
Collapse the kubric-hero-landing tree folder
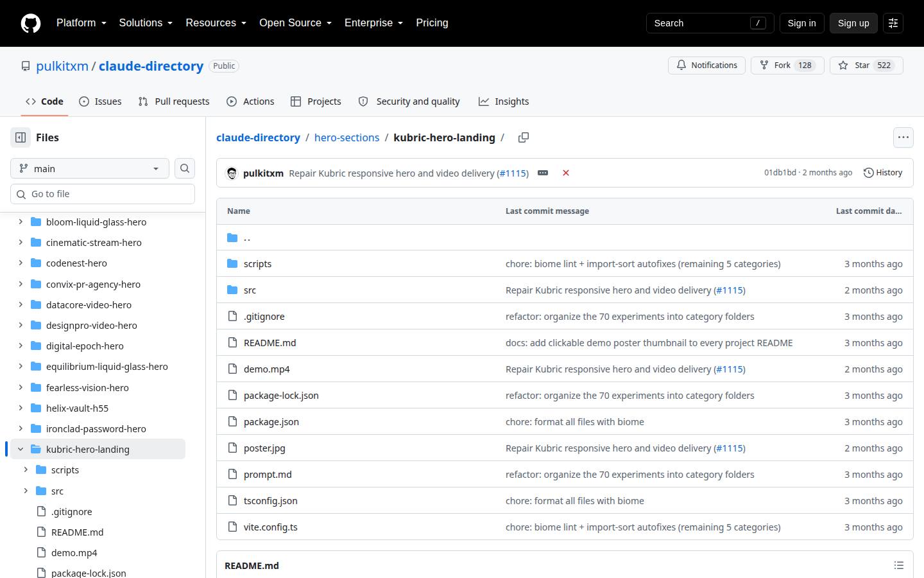tap(21, 450)
